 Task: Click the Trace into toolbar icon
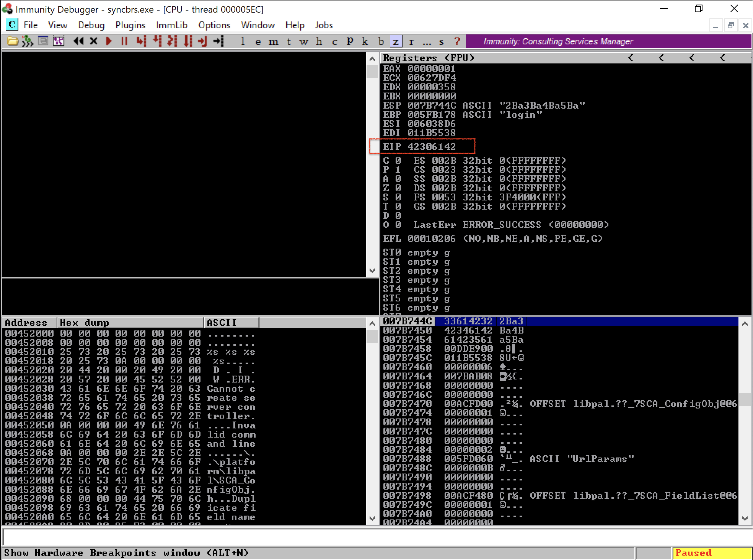[x=172, y=41]
